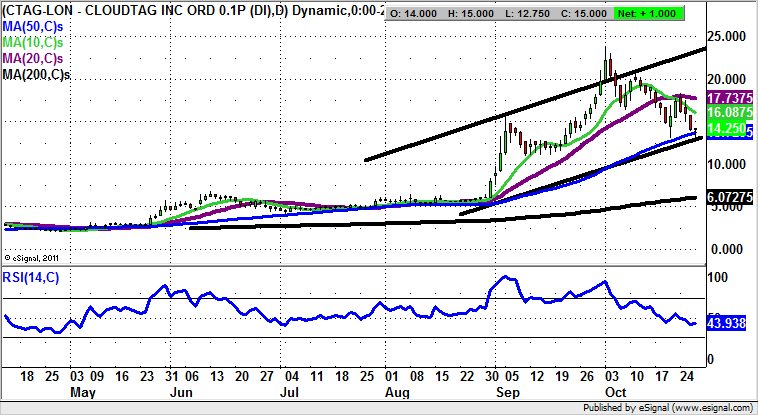
Task: Click the black 6.07275 price tag
Action: (728, 198)
